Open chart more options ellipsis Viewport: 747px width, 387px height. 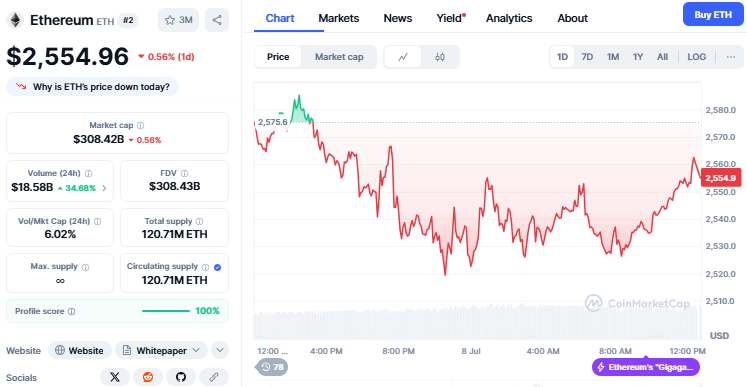[731, 57]
